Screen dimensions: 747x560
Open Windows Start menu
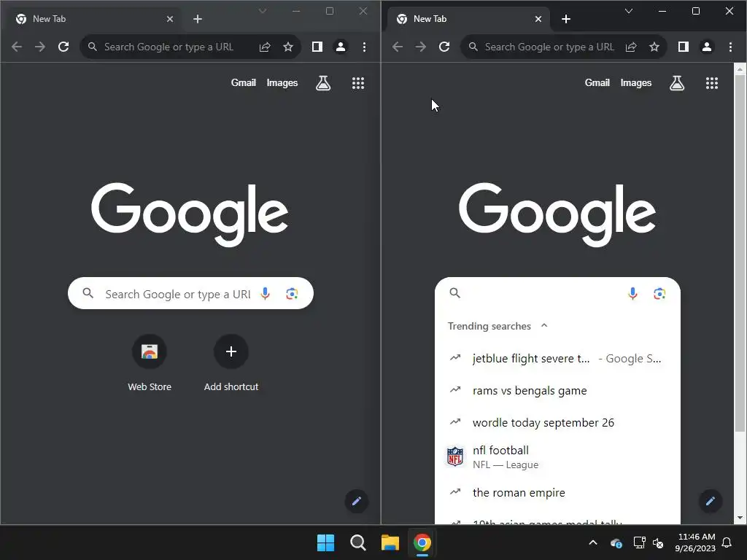point(326,542)
